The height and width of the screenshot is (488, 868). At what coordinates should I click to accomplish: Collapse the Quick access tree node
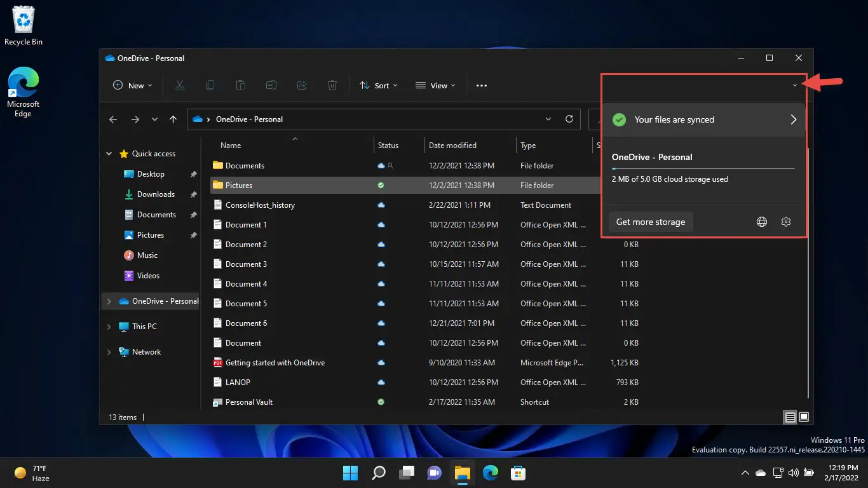click(x=109, y=154)
